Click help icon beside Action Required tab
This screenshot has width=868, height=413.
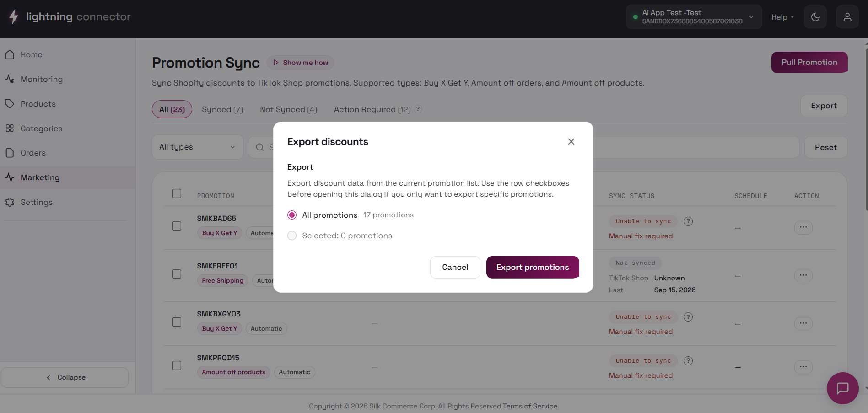418,109
